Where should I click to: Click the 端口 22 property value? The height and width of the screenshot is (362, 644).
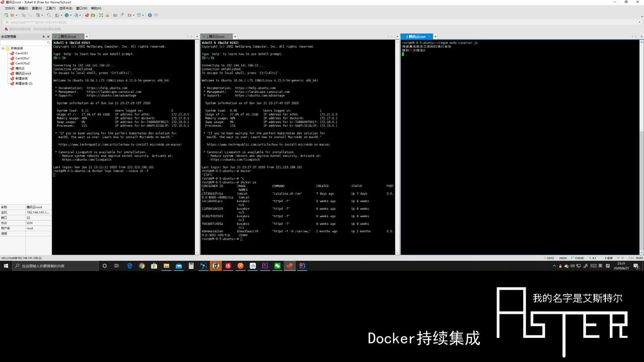click(x=29, y=218)
